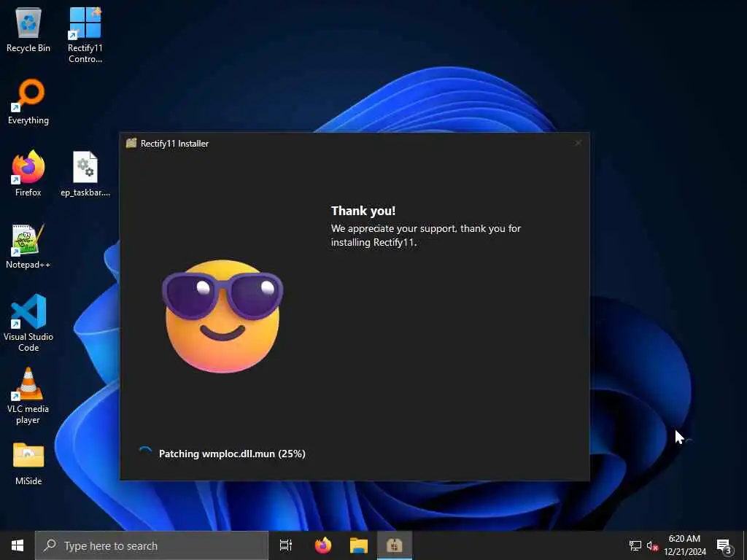Click the 'Thank you!' heading
The width and height of the screenshot is (747, 560).
click(363, 211)
